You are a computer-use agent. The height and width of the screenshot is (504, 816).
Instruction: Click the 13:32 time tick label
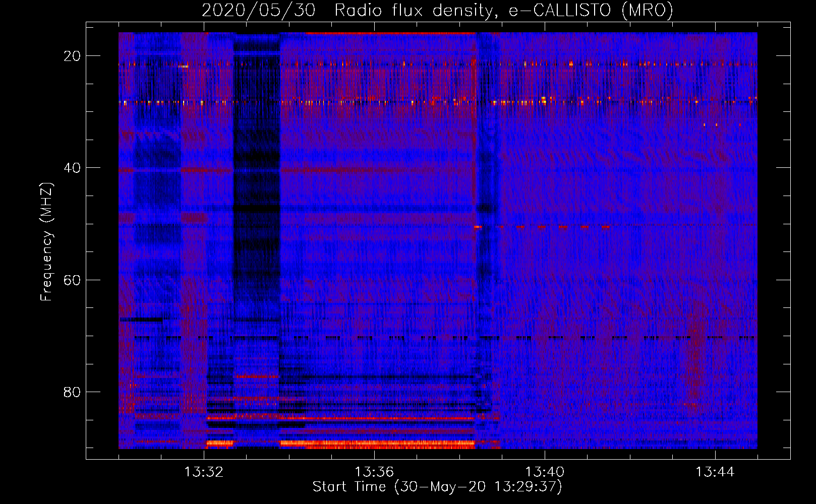[x=204, y=472]
